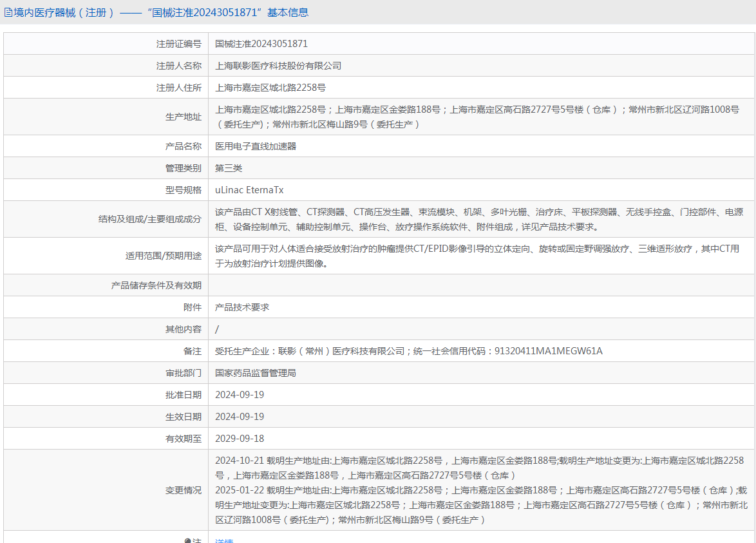This screenshot has height=543, width=756.
Task: Click the 产品储存条件及有效期 label
Action: coord(156,285)
